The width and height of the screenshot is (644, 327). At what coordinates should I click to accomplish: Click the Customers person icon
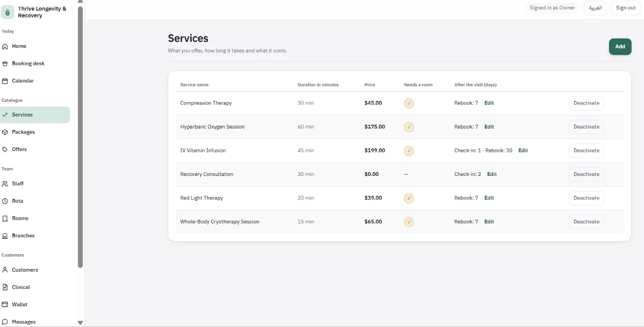[x=5, y=270]
